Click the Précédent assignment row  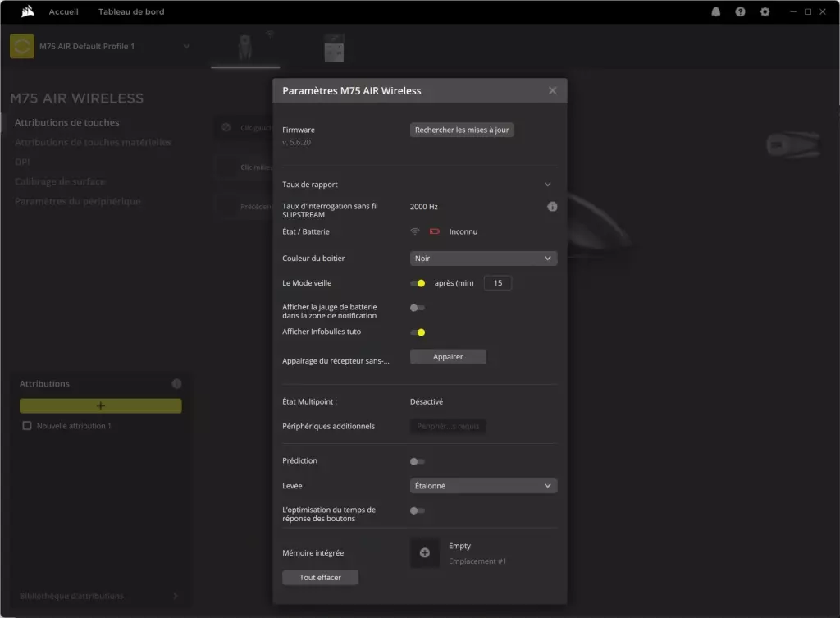(244, 206)
